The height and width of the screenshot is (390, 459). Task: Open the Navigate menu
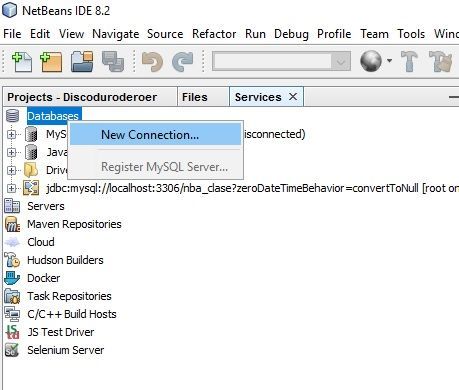tap(116, 34)
